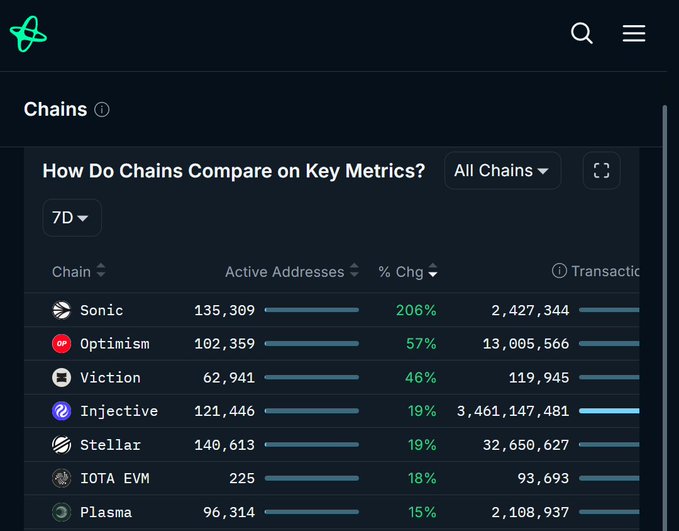Image resolution: width=679 pixels, height=531 pixels.
Task: Open the All Chains dropdown
Action: [502, 170]
